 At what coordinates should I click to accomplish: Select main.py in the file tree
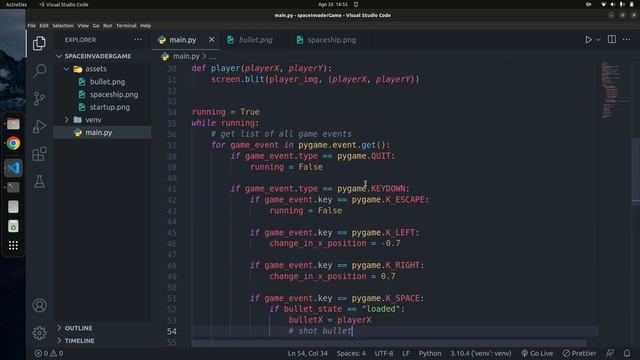tap(98, 132)
